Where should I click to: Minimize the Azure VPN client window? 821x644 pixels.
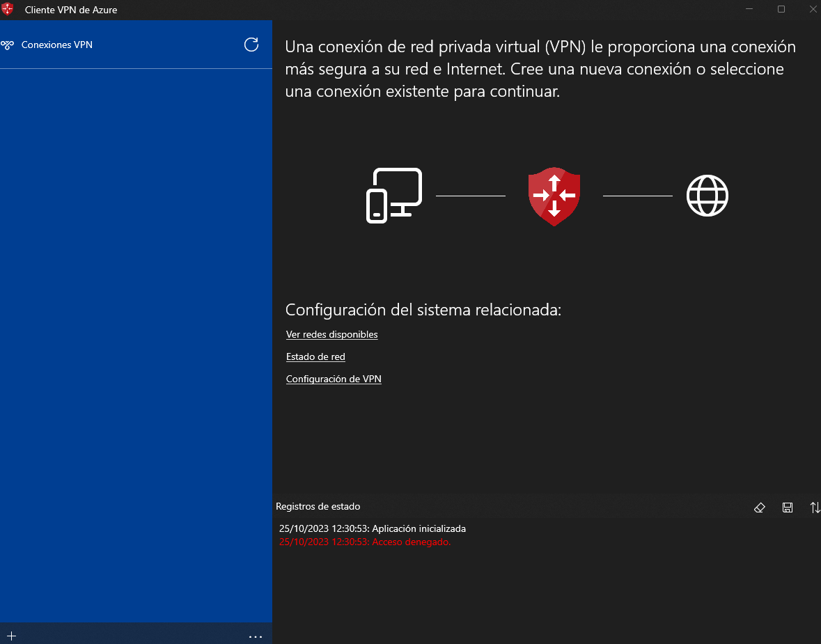click(749, 9)
